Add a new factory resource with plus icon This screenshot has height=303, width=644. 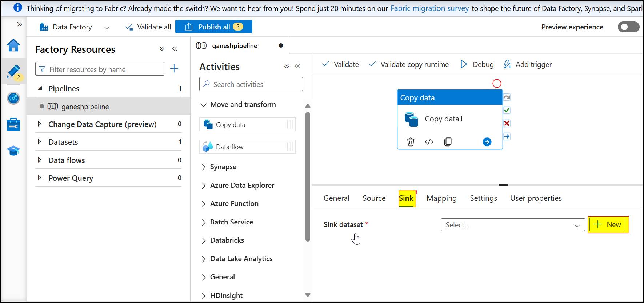(x=174, y=69)
